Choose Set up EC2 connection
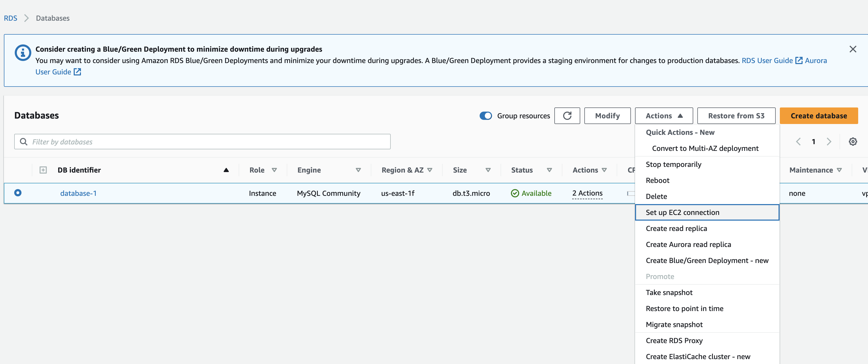This screenshot has height=364, width=868. [682, 212]
